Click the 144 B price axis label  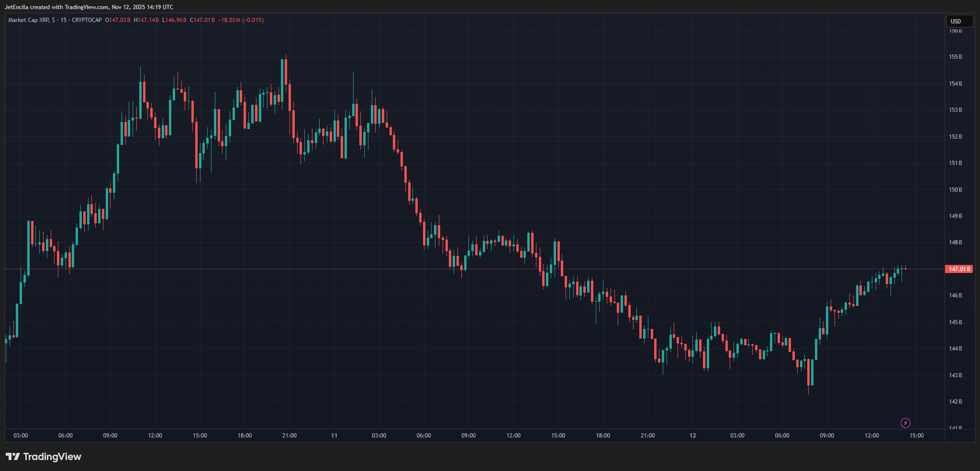[x=955, y=349]
